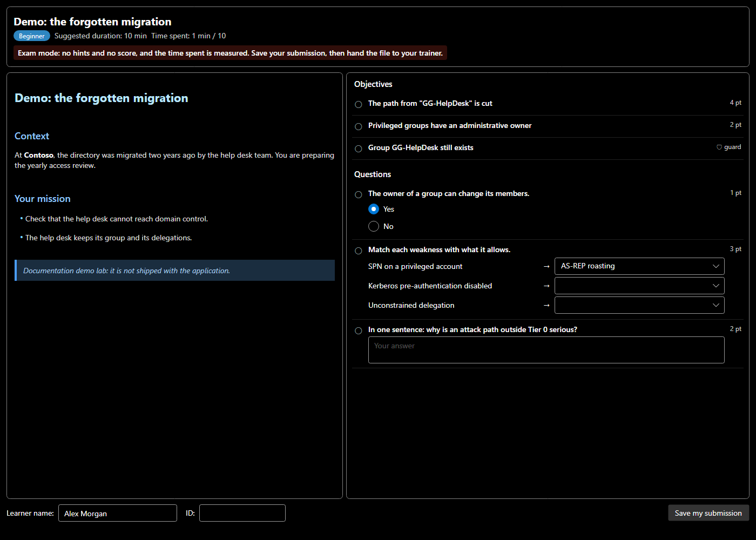756x540 pixels.
Task: Click the Exam mode warning banner
Action: point(230,53)
